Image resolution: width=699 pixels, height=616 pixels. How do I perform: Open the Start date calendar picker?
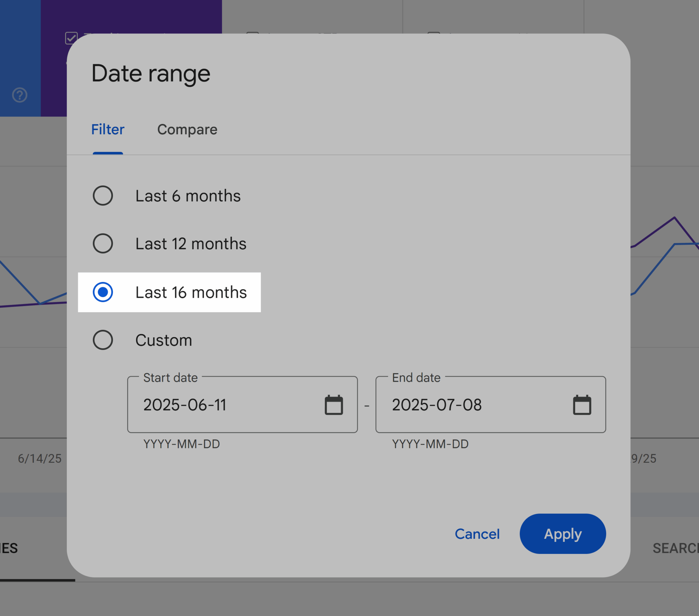[333, 405]
